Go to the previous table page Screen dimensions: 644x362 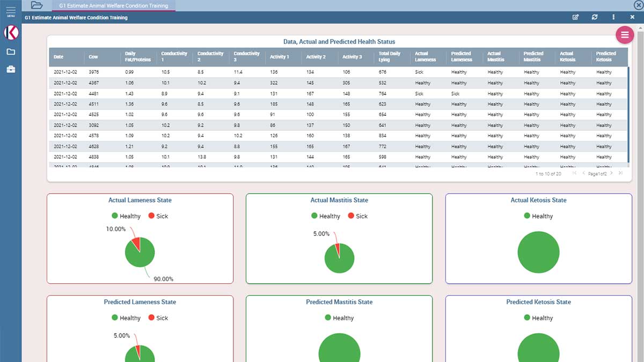click(584, 173)
